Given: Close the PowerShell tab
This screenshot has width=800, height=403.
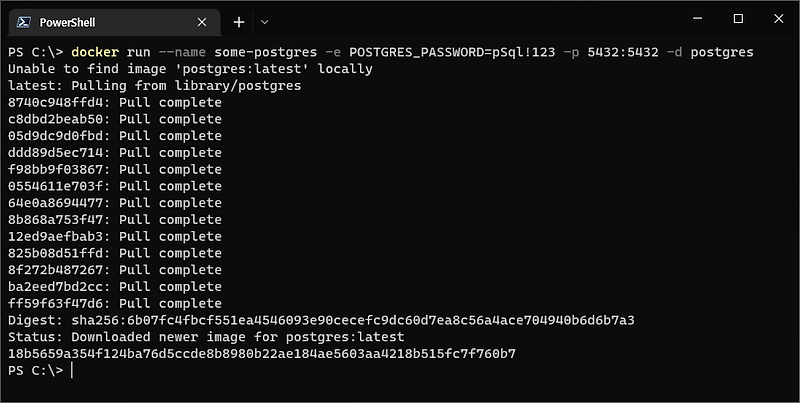Looking at the screenshot, I should tap(202, 22).
